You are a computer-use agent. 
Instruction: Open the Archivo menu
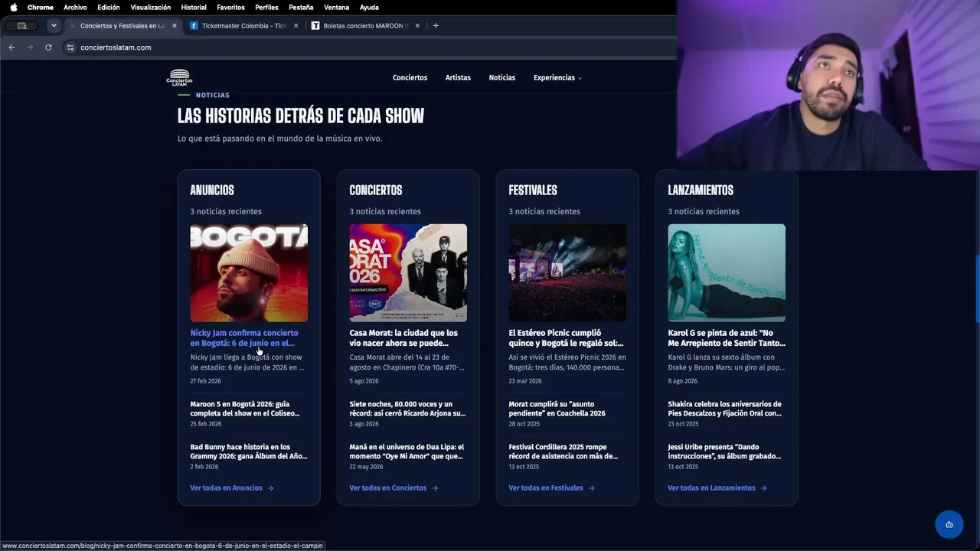pyautogui.click(x=75, y=7)
